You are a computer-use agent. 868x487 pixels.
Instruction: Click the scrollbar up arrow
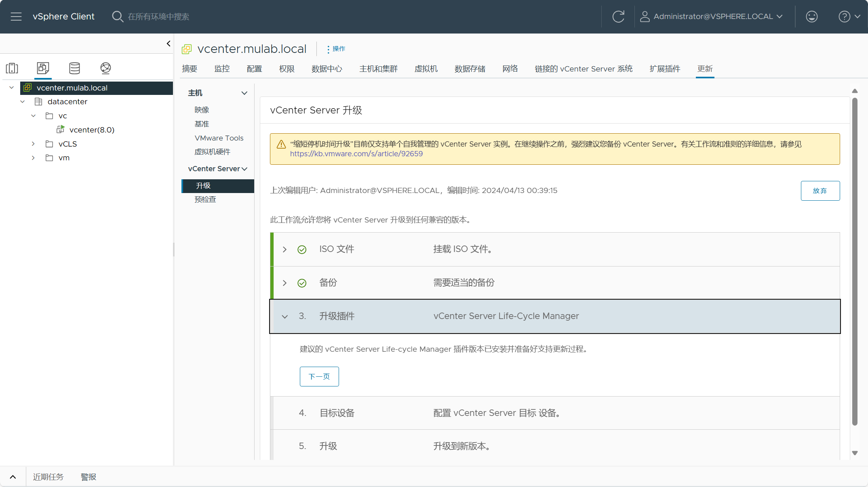855,91
